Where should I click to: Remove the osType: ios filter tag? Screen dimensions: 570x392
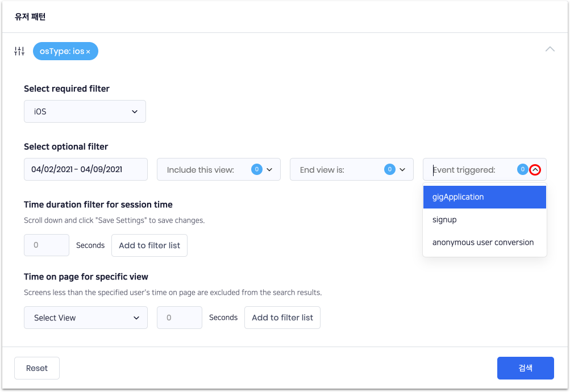pos(88,52)
